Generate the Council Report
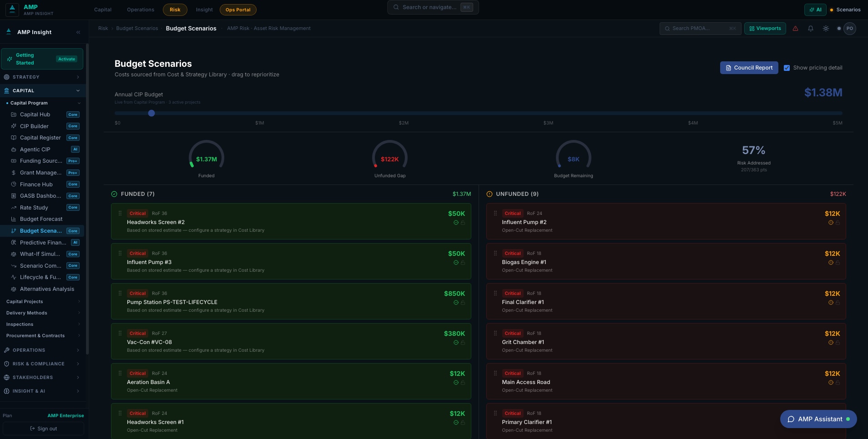Viewport: 868px width, 439px height. coord(749,68)
